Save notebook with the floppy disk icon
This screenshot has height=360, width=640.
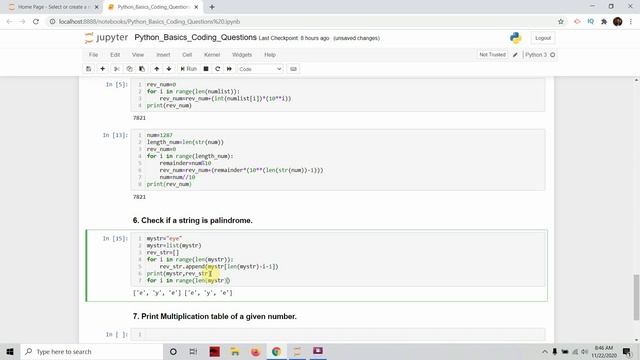(x=89, y=69)
